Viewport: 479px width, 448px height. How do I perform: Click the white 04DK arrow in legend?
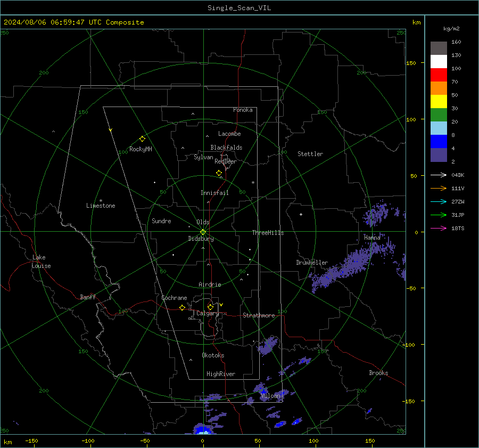439,175
